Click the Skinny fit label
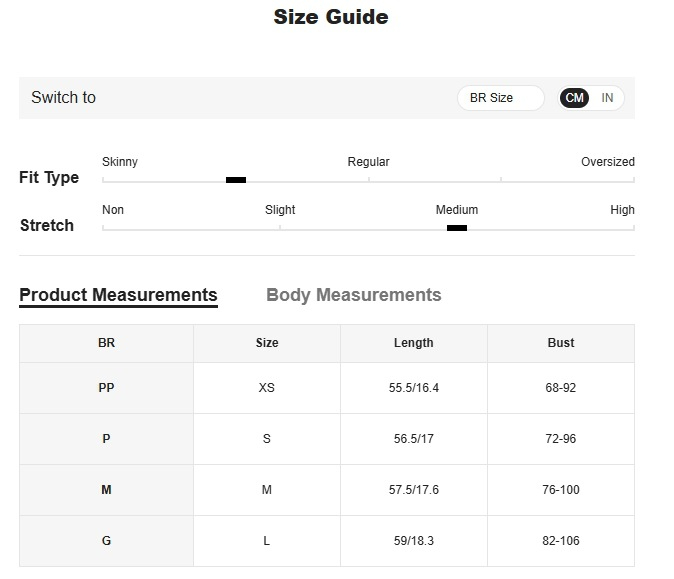The width and height of the screenshot is (674, 579). [x=120, y=162]
